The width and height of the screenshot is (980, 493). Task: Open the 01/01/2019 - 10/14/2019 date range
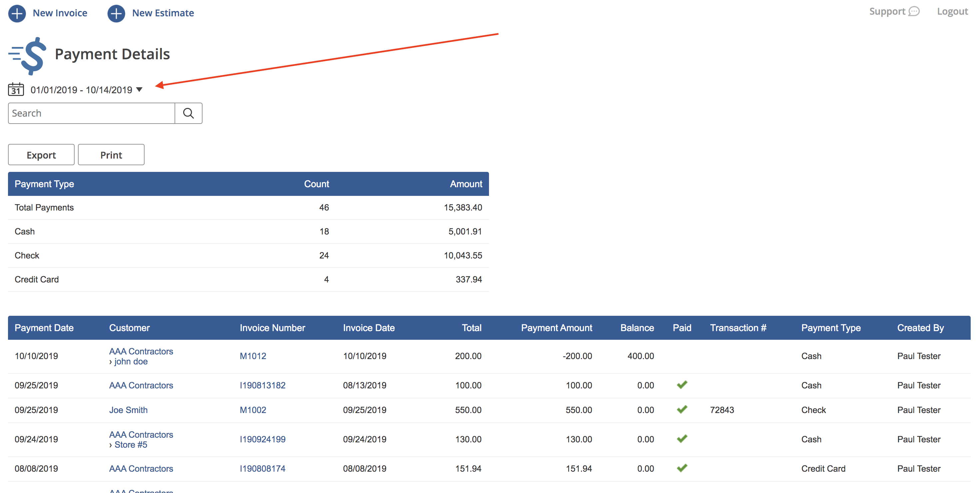81,90
